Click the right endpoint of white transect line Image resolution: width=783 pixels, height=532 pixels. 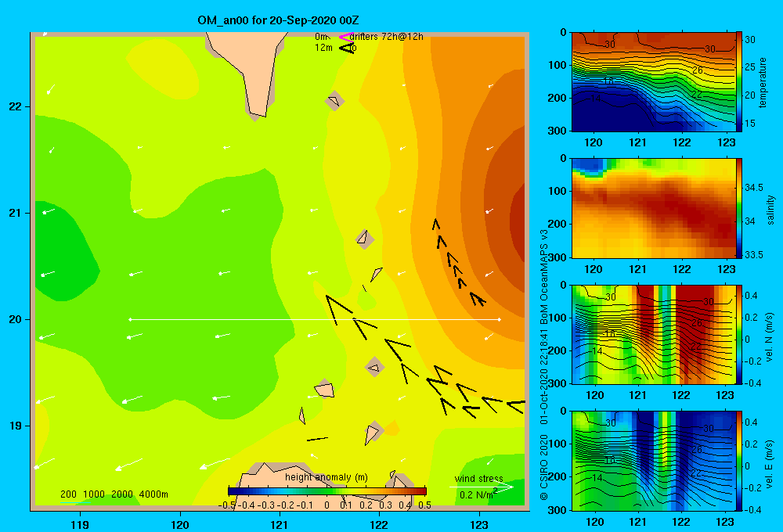tap(500, 319)
